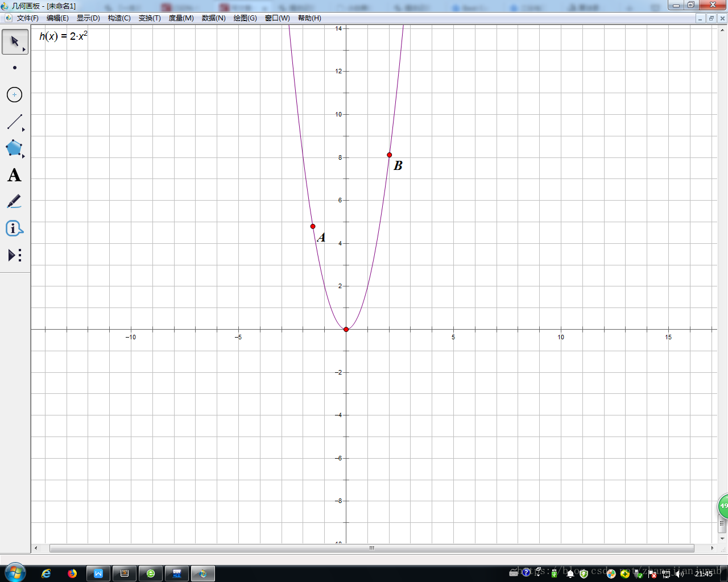Viewport: 728px width, 582px height.
Task: Click the keyboard input method tray icon
Action: 514,573
